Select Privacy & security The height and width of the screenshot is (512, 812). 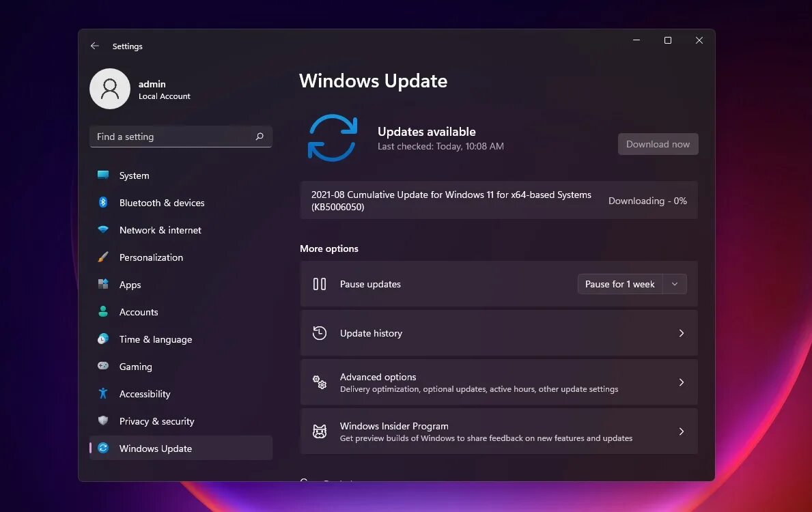181,421
